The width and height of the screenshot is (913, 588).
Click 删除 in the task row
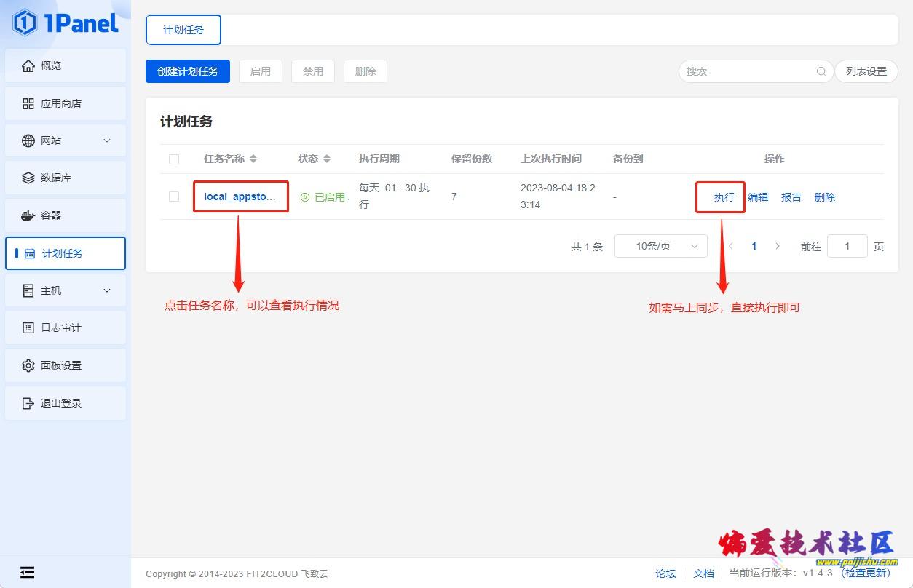[x=825, y=197]
